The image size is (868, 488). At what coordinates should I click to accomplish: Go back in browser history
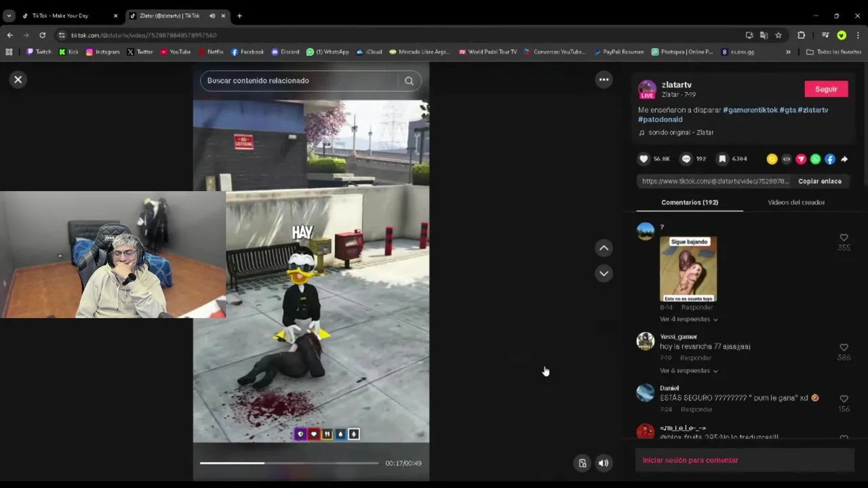[x=10, y=35]
